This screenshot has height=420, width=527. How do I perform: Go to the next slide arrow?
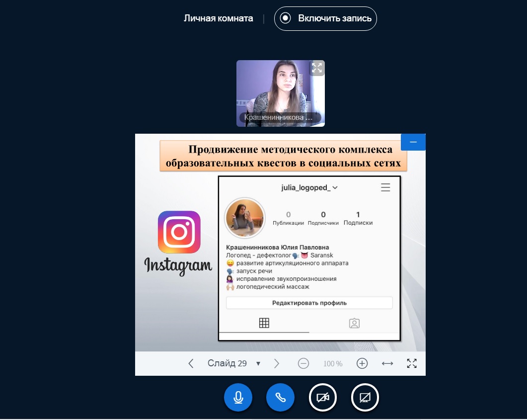click(277, 363)
